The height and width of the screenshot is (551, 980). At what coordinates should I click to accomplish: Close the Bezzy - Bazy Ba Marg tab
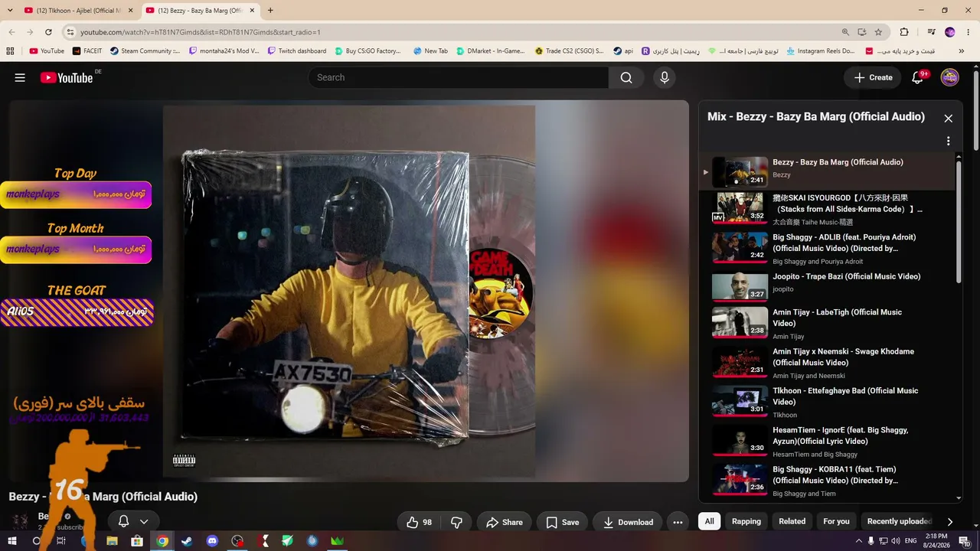pos(252,11)
